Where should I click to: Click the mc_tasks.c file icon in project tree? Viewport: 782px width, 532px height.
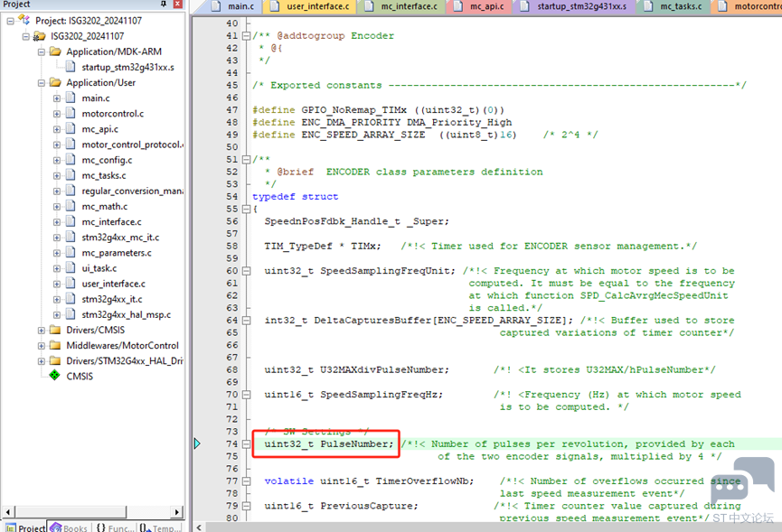coord(71,175)
